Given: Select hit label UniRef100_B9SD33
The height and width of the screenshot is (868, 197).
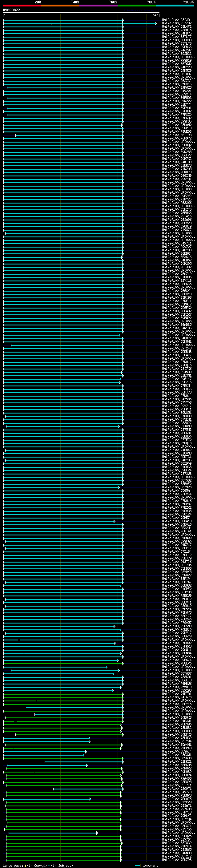Looking at the screenshot, I should 177,54.
